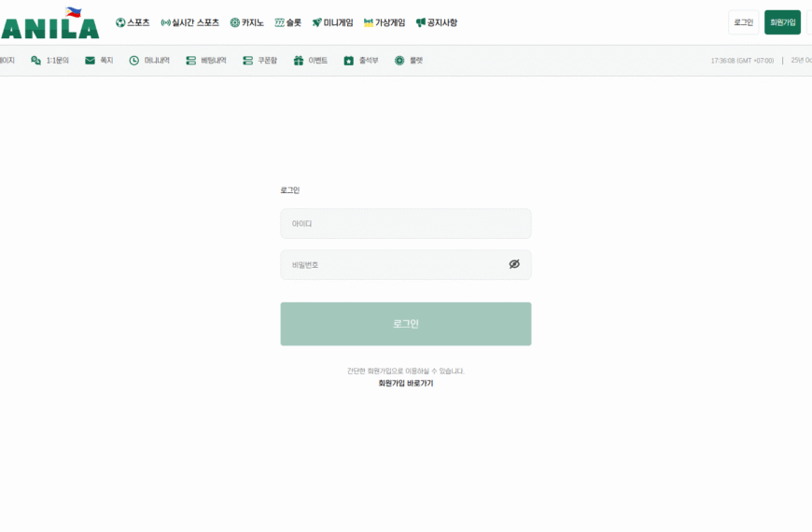The image size is (812, 532).
Task: Click the clock icon for 머니내역
Action: click(x=134, y=61)
